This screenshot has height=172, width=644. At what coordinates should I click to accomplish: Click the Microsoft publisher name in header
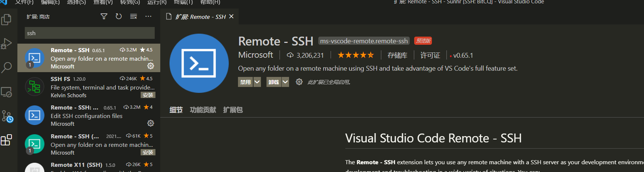click(x=256, y=55)
